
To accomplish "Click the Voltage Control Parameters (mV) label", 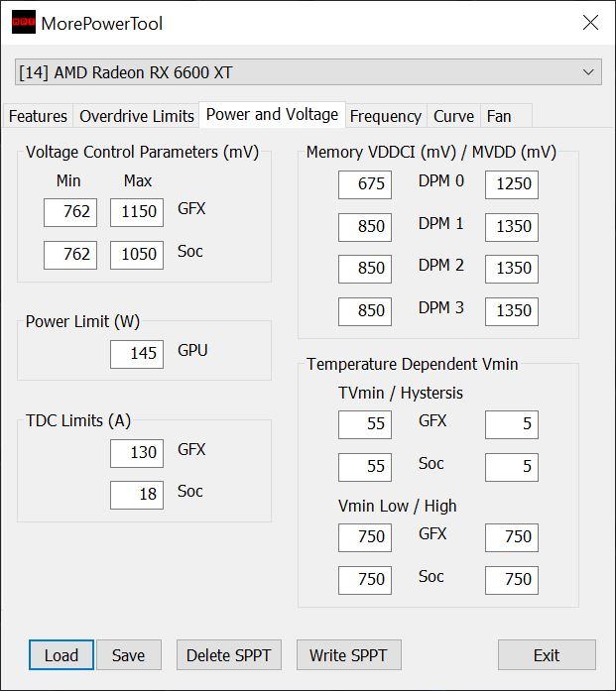I will (142, 152).
